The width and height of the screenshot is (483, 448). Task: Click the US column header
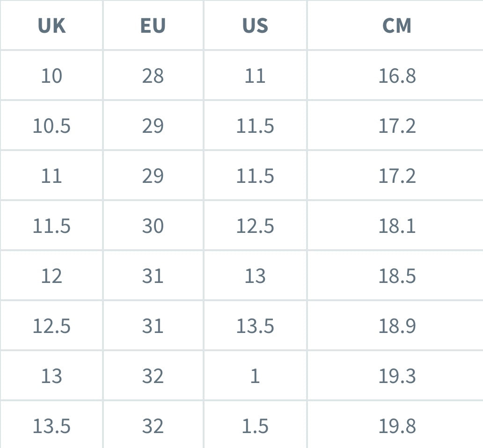click(255, 26)
